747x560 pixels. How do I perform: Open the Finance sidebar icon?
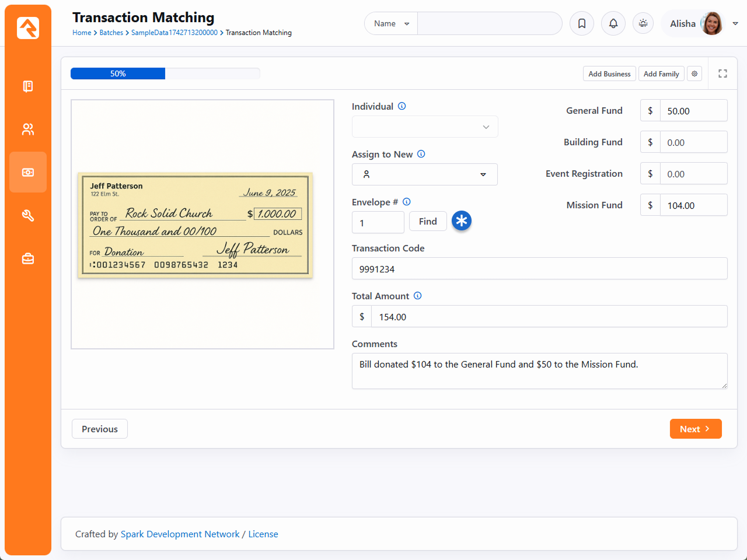click(x=28, y=173)
